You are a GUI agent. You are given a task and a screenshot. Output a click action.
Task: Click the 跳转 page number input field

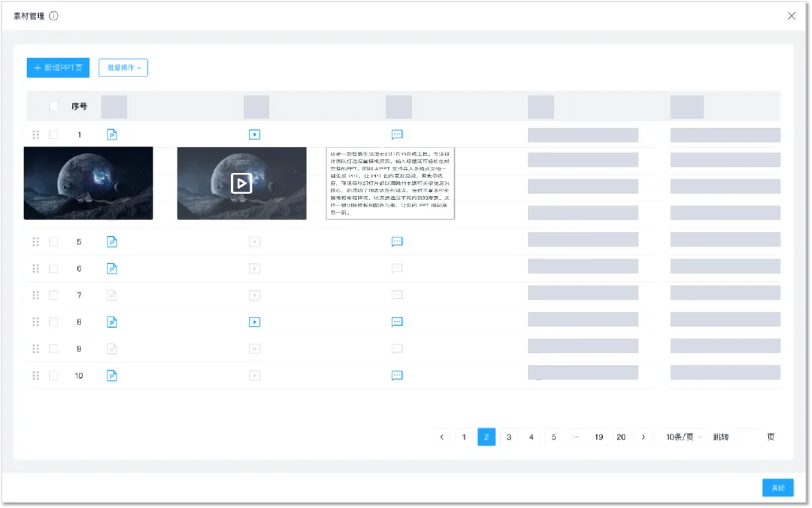click(748, 437)
